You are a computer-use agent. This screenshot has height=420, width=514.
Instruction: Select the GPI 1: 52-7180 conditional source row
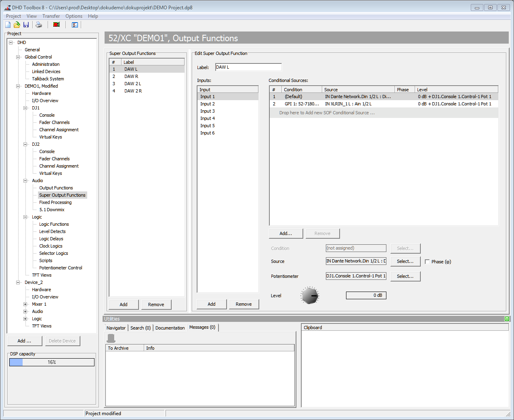pos(384,104)
